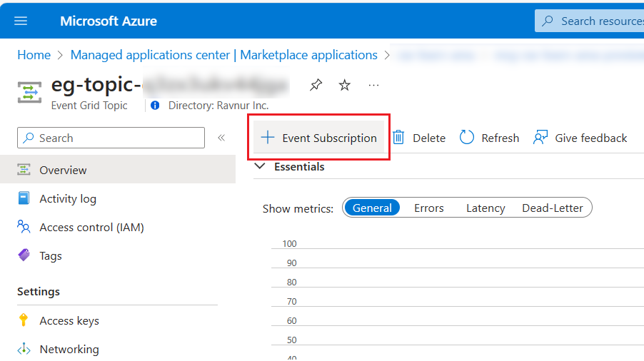Click the Overview sidebar icon
Image resolution: width=644 pixels, height=361 pixels.
[x=24, y=169]
